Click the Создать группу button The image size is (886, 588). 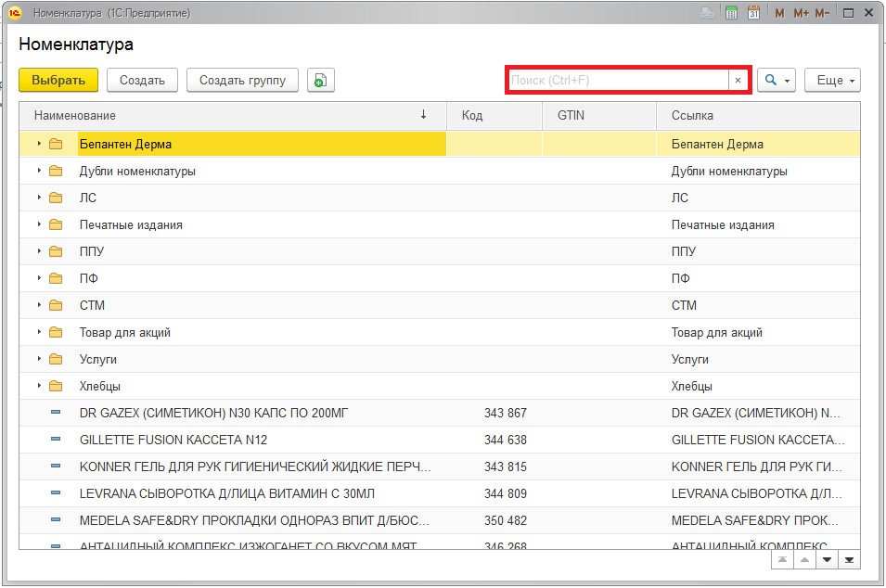coord(242,81)
